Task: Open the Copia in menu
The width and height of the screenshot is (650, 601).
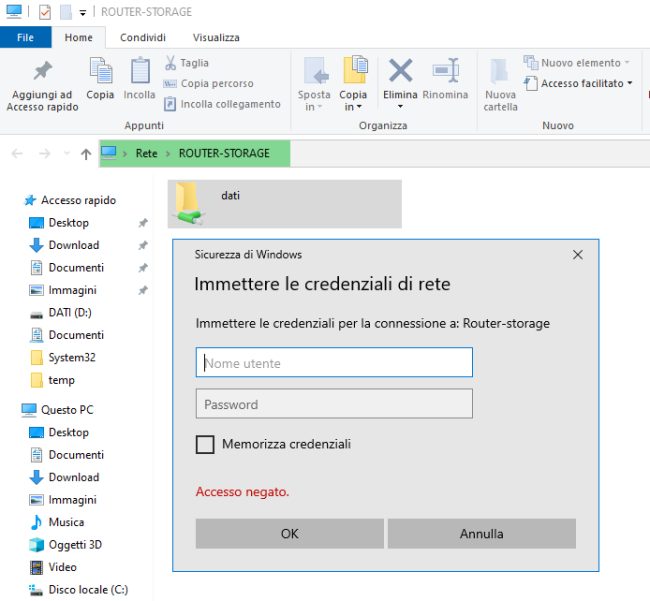Action: point(353,84)
